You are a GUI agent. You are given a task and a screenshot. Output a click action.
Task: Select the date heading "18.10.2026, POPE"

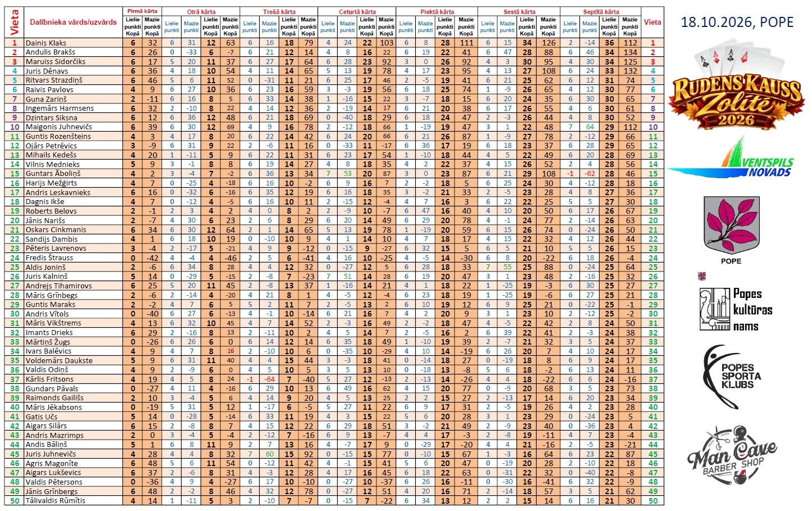point(737,22)
